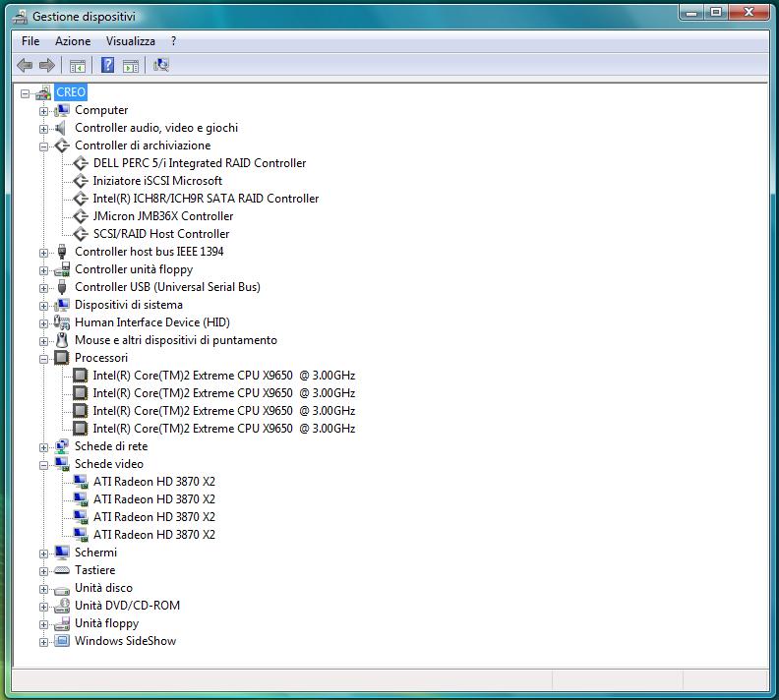Click the Schede video icon
Screen dimensions: 779x700
point(62,464)
